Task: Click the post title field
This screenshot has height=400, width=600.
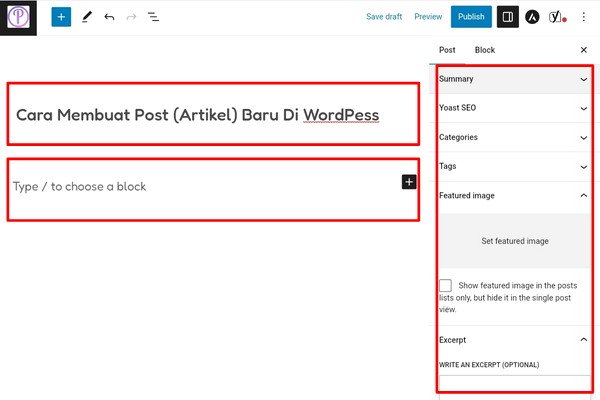Action: coord(213,114)
